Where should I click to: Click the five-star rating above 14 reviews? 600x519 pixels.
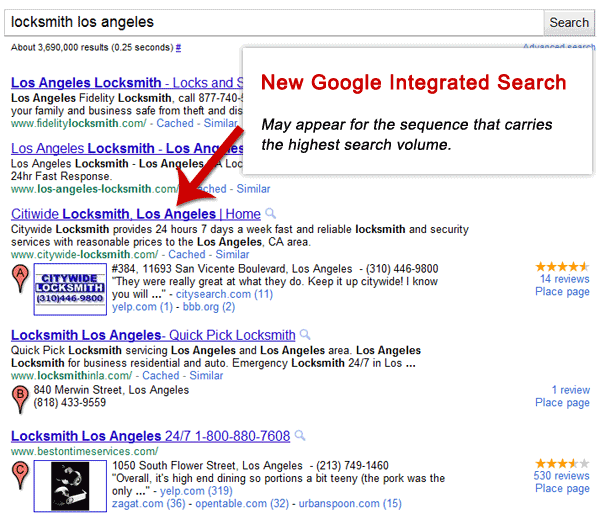click(x=562, y=266)
